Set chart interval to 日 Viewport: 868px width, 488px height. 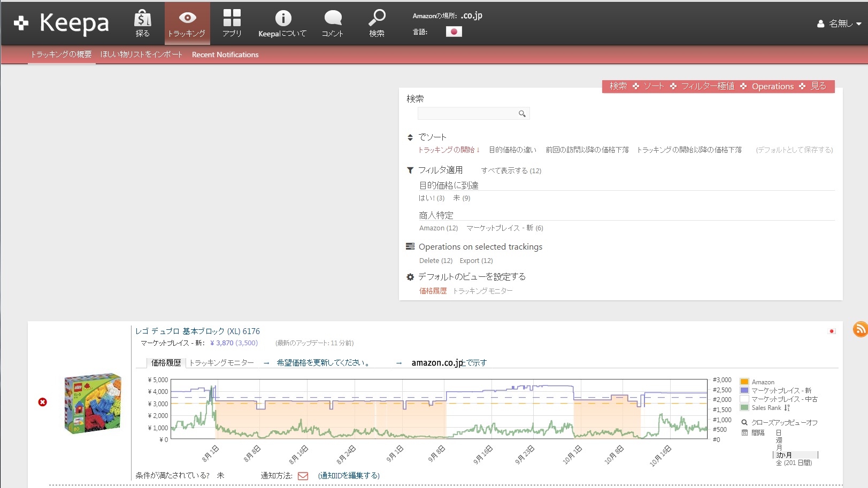[x=779, y=433]
